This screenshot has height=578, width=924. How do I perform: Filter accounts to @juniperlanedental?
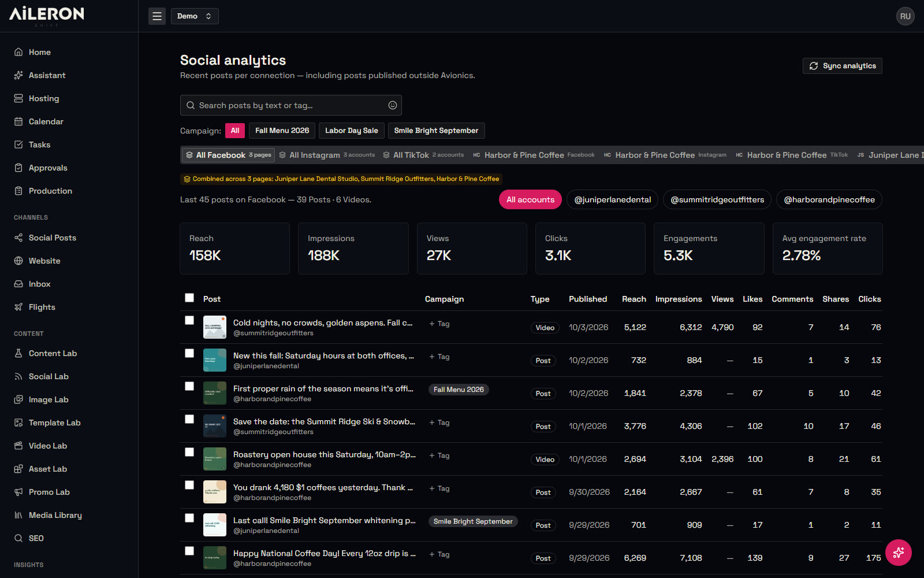[x=613, y=199]
